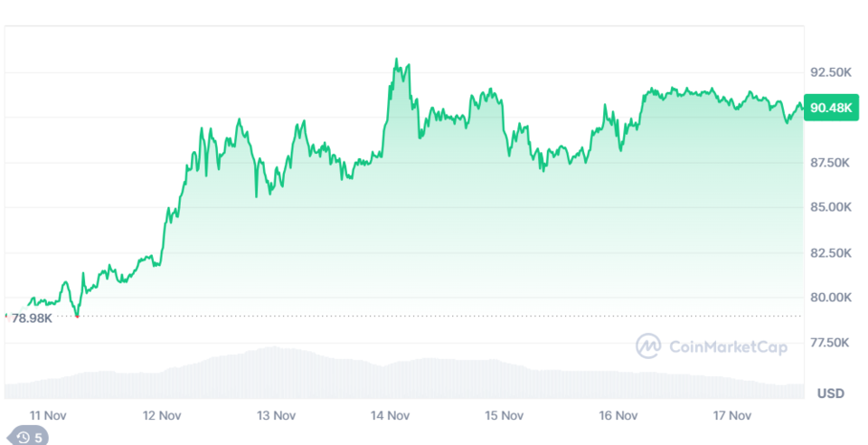The width and height of the screenshot is (868, 445).
Task: Select the 11 Nov date label
Action: pos(49,416)
